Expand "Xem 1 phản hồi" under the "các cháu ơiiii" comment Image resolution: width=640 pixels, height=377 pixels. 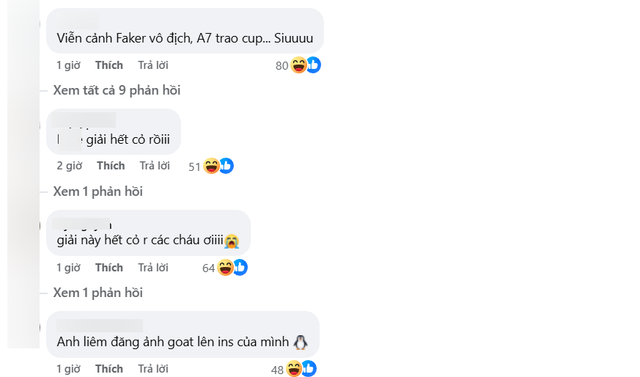click(x=98, y=293)
